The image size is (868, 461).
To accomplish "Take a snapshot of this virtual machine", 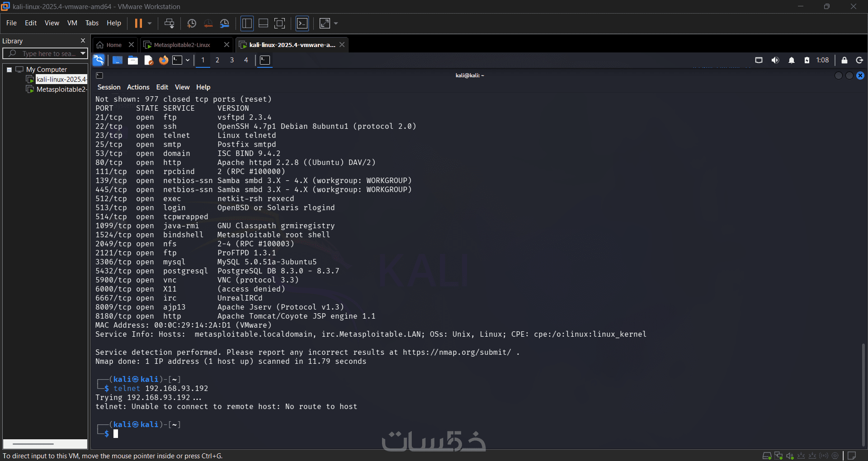I will (x=192, y=23).
